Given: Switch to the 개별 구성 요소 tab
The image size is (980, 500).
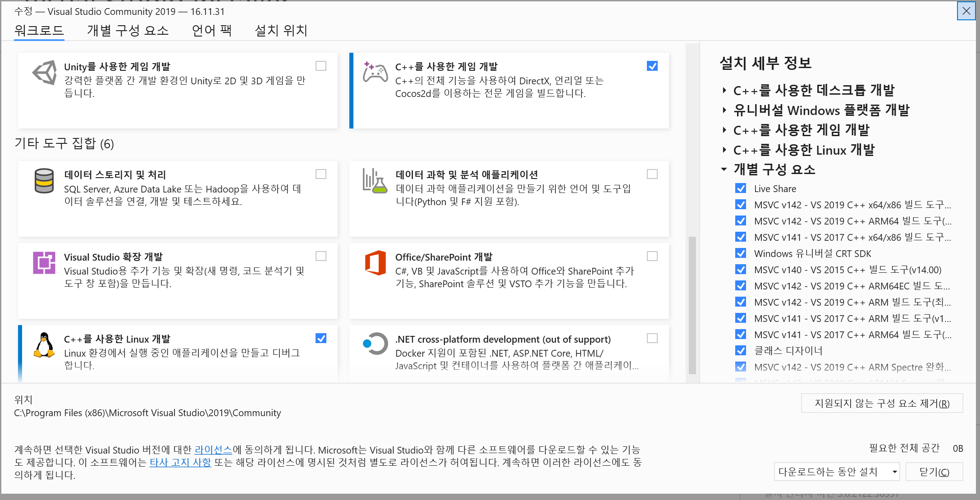Looking at the screenshot, I should pyautogui.click(x=128, y=30).
